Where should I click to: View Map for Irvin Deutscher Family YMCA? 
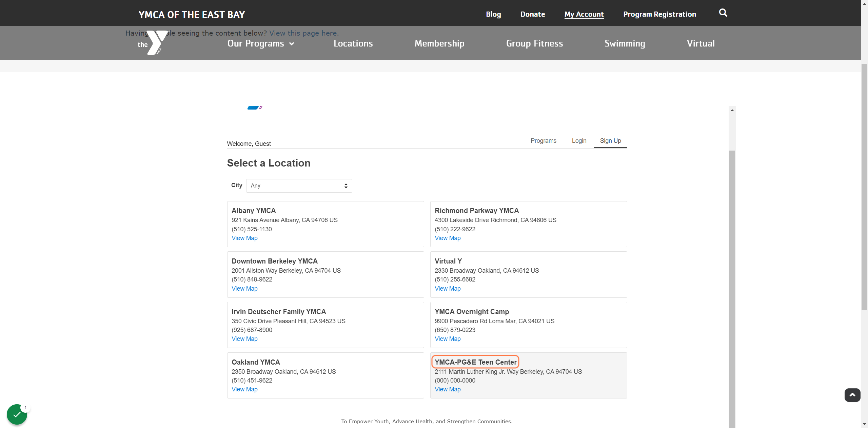[244, 339]
